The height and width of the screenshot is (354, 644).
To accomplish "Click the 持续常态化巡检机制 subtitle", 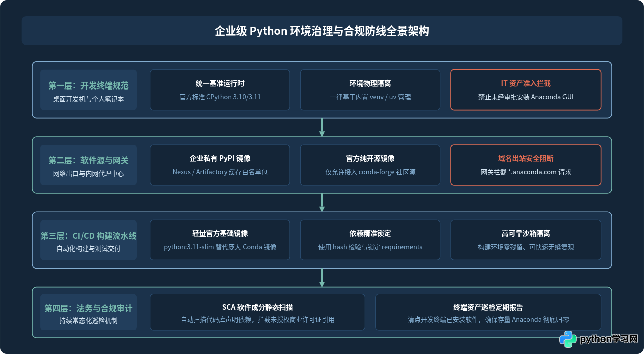I will [89, 320].
